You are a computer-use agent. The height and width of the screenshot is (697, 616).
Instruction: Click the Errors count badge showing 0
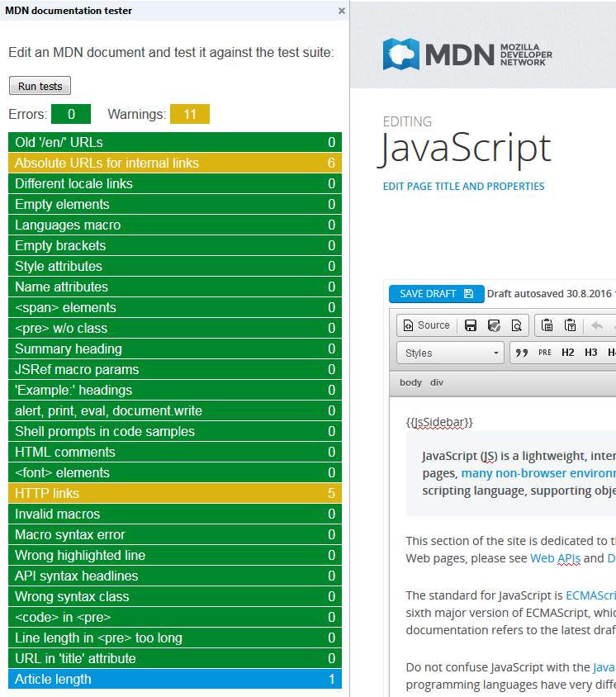[71, 114]
